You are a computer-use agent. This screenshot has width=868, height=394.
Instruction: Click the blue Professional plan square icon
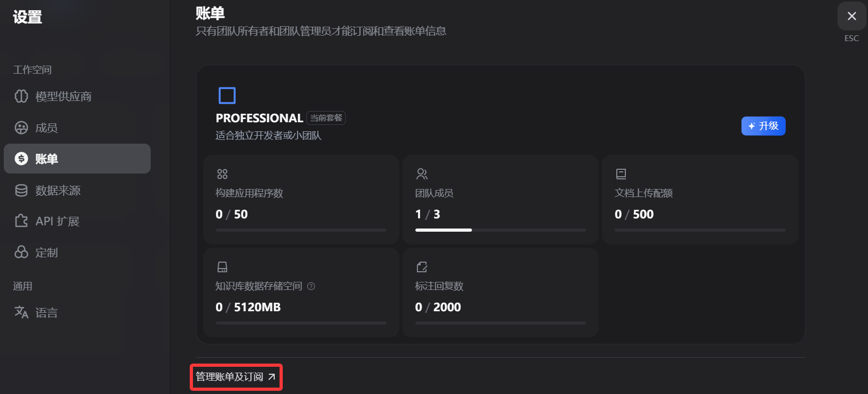[x=227, y=96]
